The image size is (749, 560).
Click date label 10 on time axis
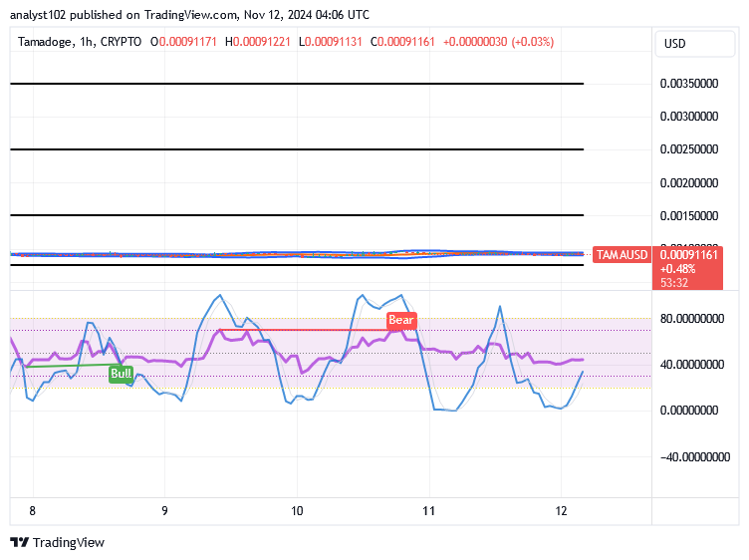[x=297, y=511]
